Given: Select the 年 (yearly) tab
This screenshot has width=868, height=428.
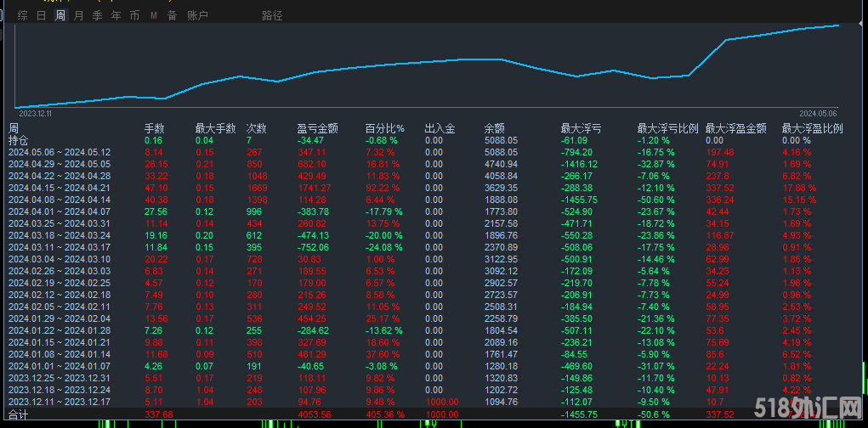Looking at the screenshot, I should point(116,15).
